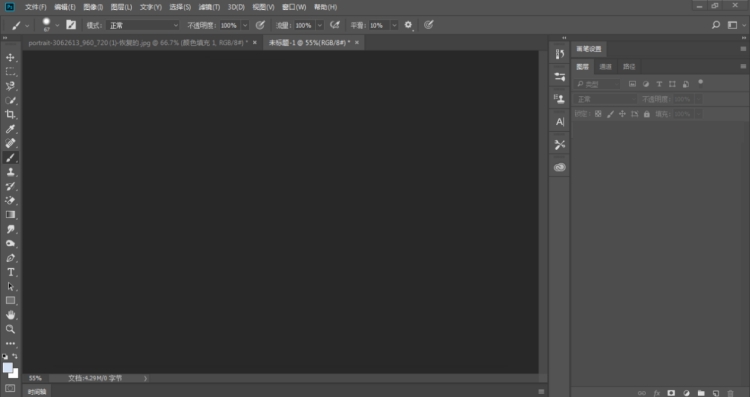Toggle pressure for opacity button
The width and height of the screenshot is (750, 397).
click(x=260, y=25)
